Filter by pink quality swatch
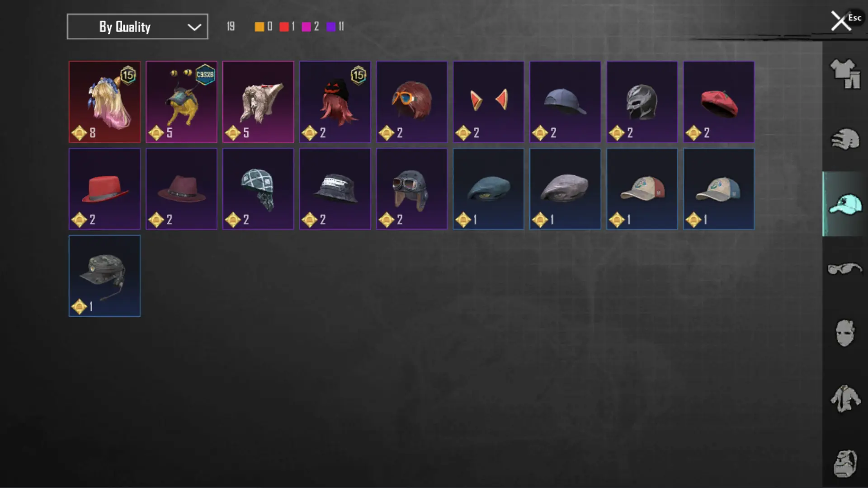This screenshot has width=868, height=488. tap(306, 27)
